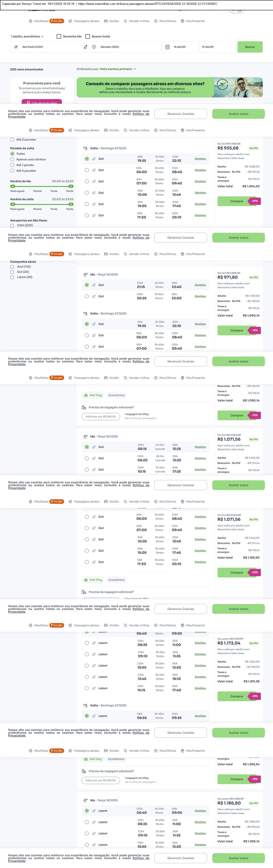Click the airplane icon in São Paulo field
Screen dimensions: 273x868
coord(16,47)
